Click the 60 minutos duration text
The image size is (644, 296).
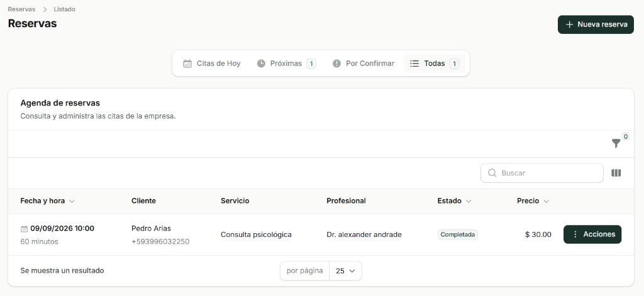[x=39, y=241]
